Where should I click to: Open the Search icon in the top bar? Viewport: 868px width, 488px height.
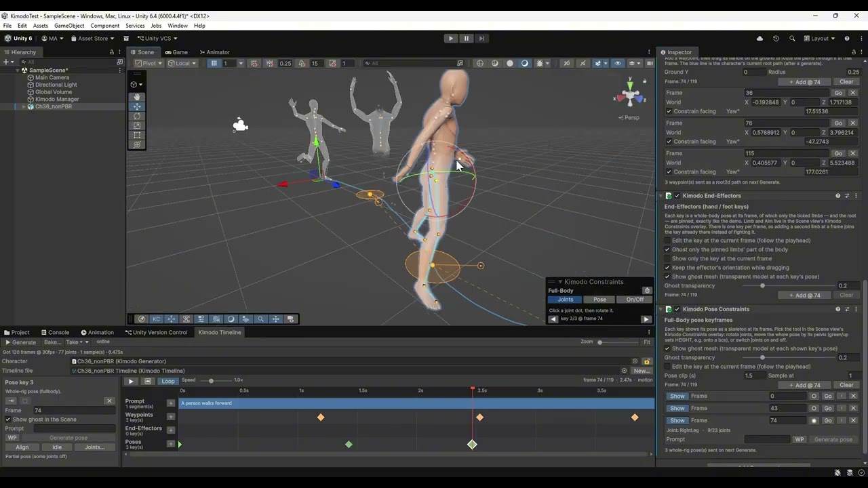[792, 39]
